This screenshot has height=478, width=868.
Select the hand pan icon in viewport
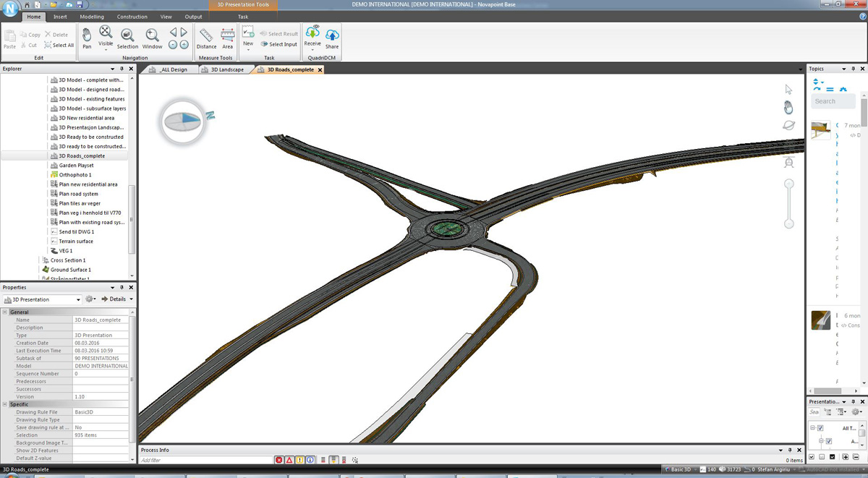coord(788,108)
